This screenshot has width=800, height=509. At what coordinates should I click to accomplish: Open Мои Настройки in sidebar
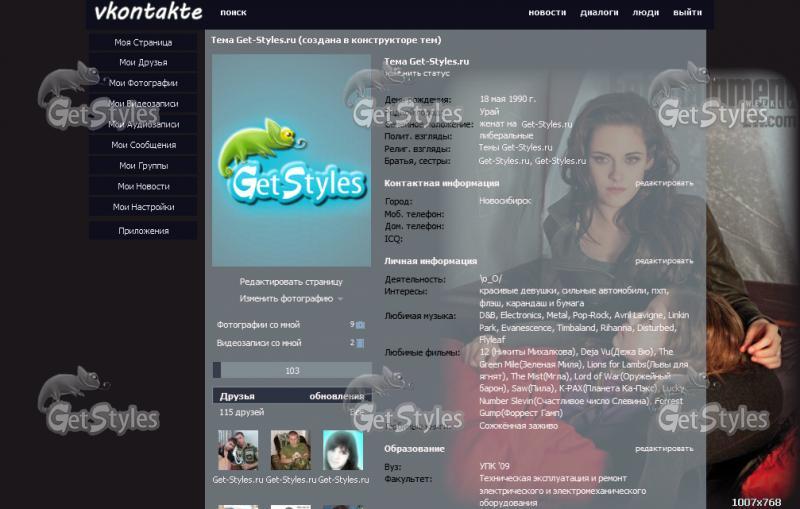pyautogui.click(x=143, y=207)
